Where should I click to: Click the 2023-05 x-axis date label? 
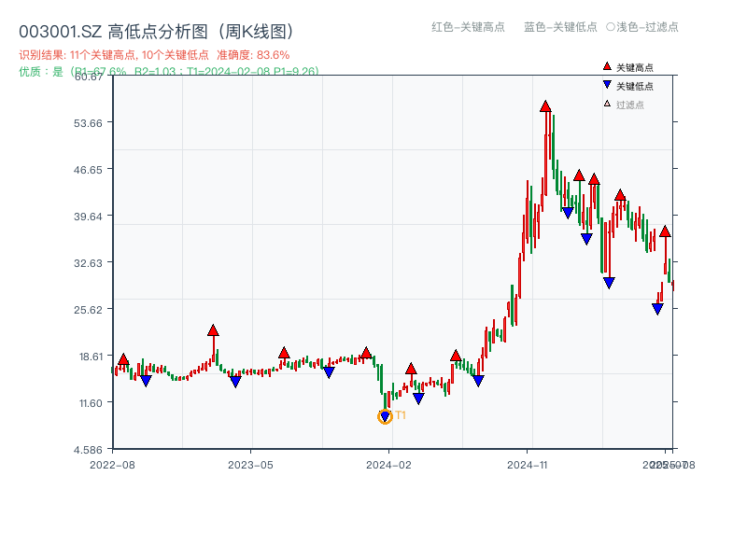coord(250,465)
